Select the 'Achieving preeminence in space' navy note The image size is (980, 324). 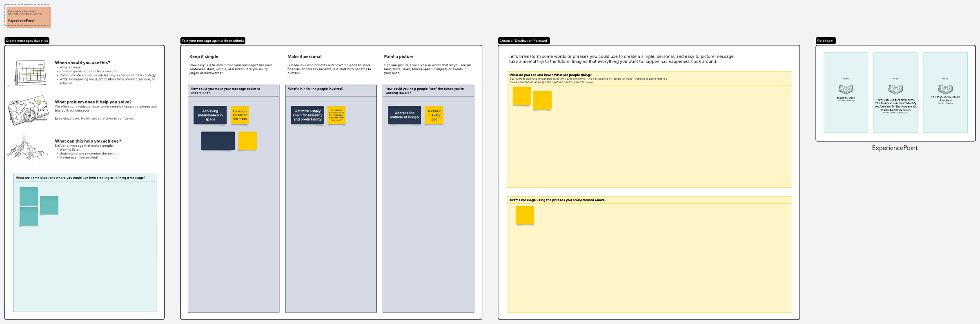(210, 115)
